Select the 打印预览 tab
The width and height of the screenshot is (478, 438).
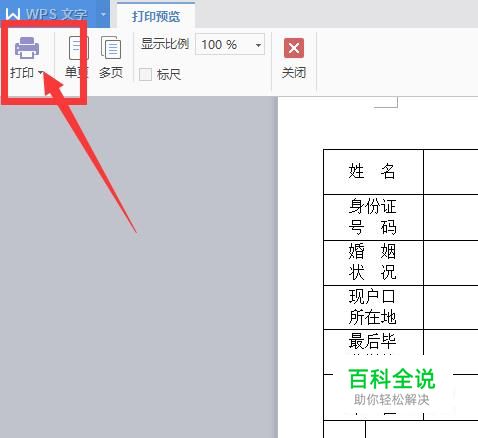156,16
